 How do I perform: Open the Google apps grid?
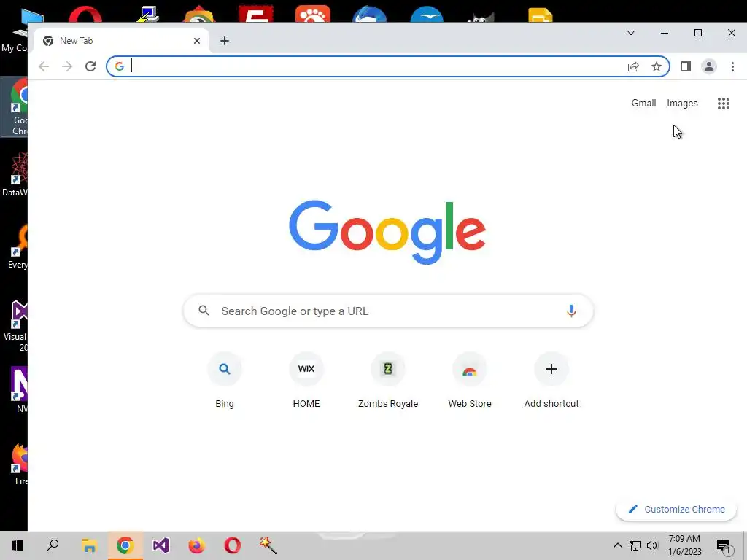click(724, 104)
